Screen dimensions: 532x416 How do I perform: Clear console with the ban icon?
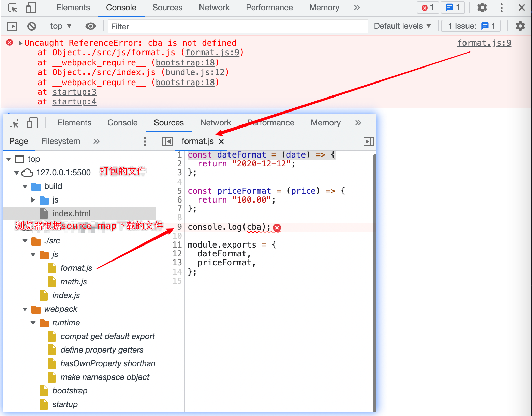point(32,26)
